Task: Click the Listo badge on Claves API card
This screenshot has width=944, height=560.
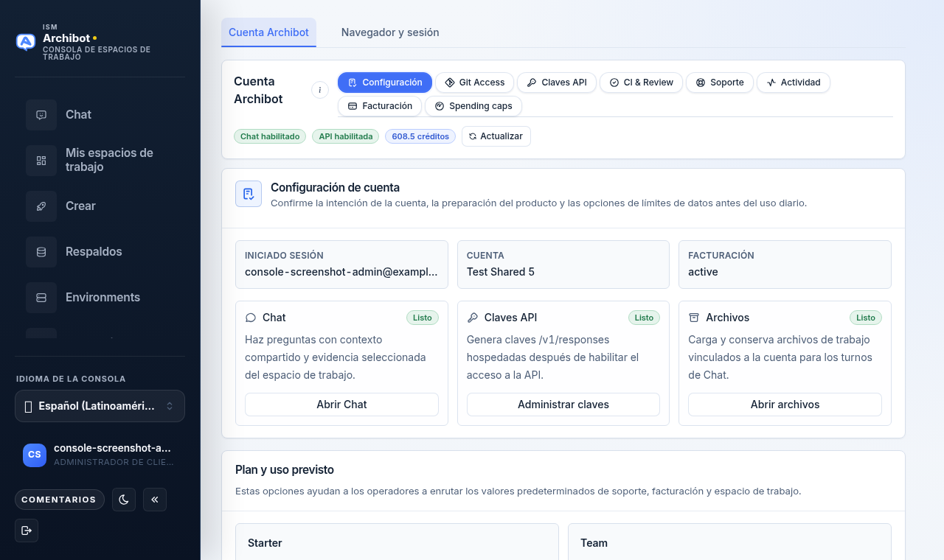Action: [x=644, y=318]
